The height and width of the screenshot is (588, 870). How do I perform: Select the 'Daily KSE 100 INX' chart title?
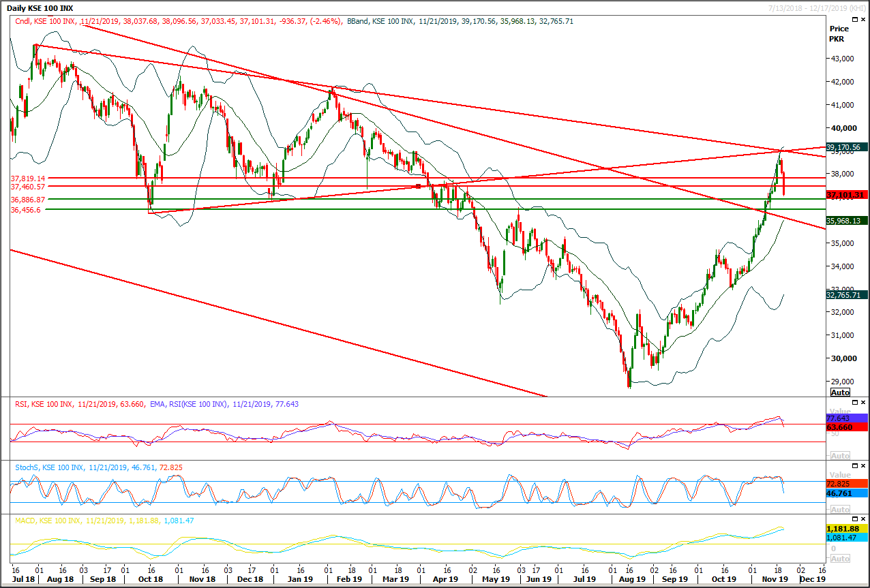[x=40, y=8]
